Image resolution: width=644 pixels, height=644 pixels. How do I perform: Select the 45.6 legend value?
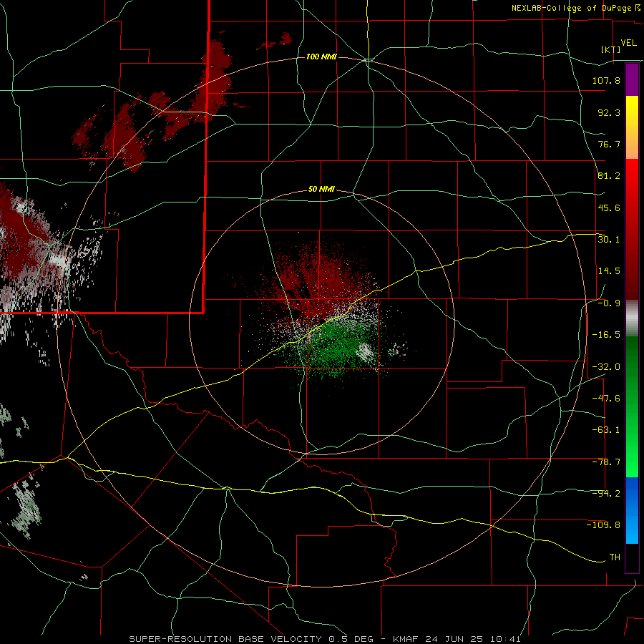click(x=609, y=208)
